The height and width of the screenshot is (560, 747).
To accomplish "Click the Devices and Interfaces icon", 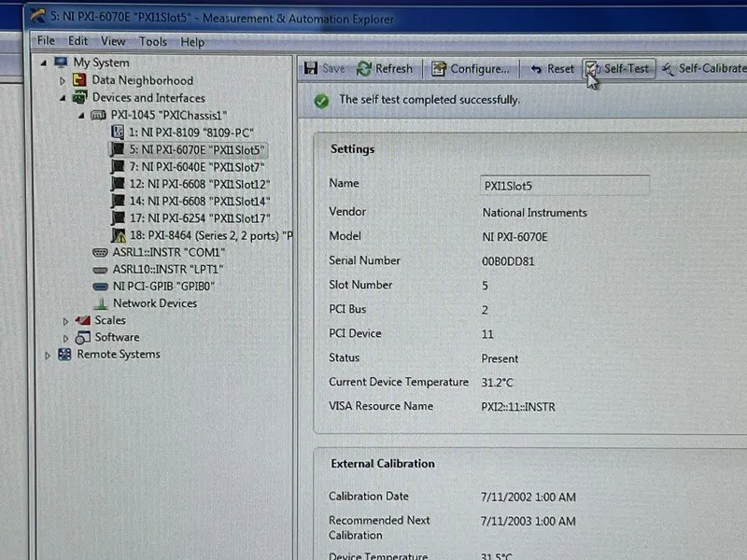I will click(x=79, y=97).
